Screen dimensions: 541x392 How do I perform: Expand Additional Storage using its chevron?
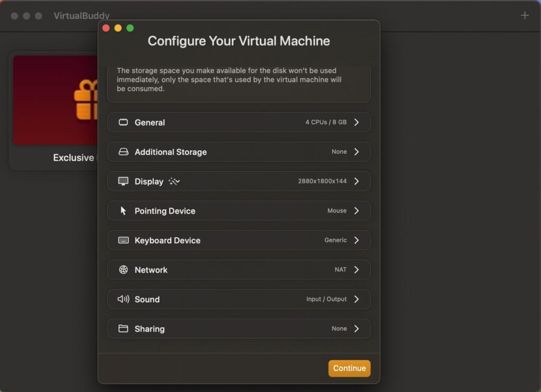click(x=357, y=152)
